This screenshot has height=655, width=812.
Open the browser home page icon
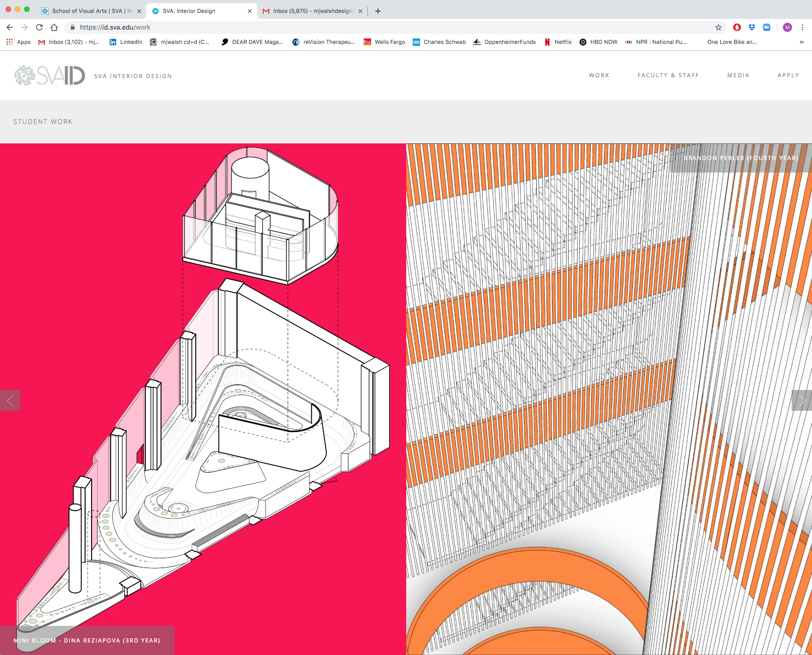point(54,27)
